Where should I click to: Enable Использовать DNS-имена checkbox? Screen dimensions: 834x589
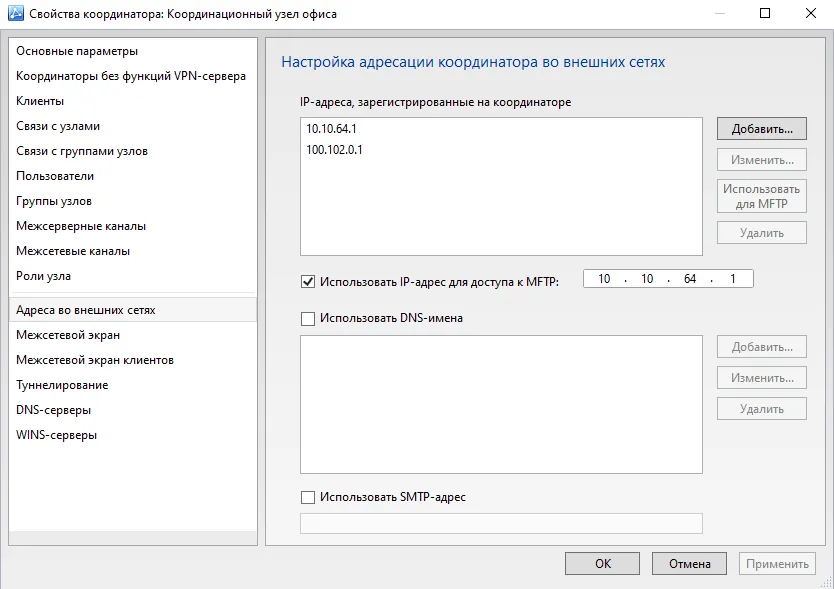(x=308, y=318)
